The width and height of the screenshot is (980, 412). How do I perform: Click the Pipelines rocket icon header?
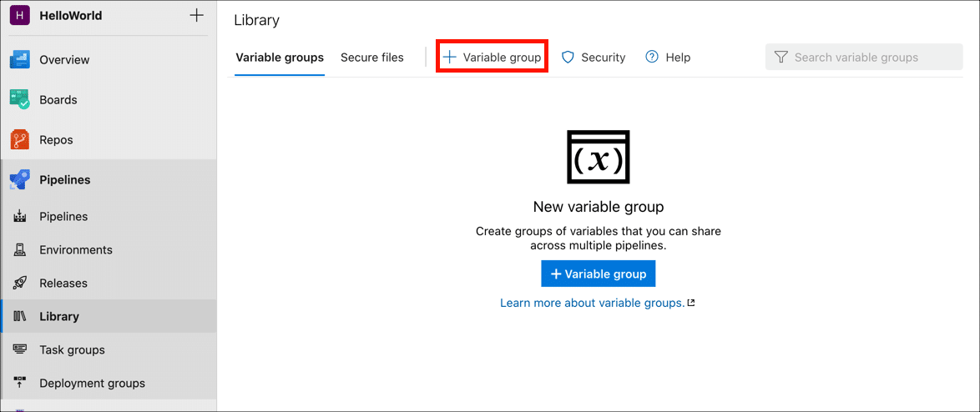(20, 180)
